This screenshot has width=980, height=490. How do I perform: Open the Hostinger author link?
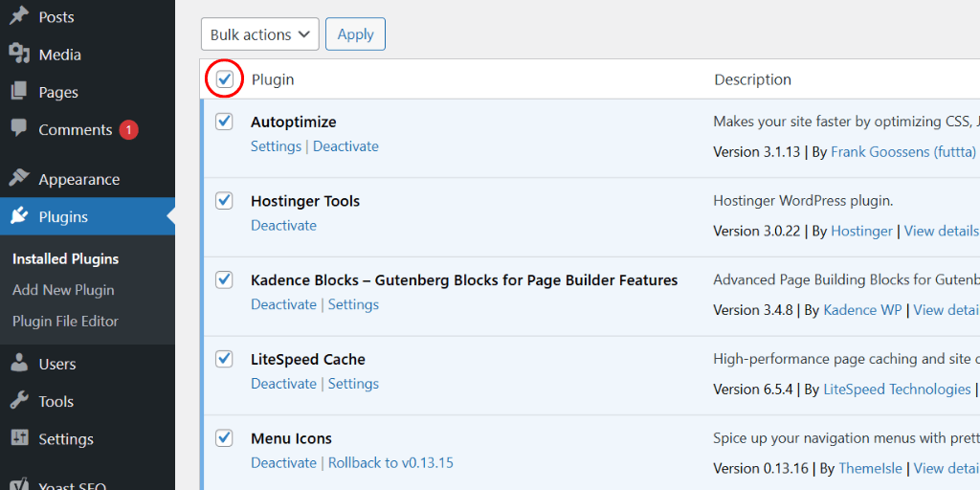[861, 231]
